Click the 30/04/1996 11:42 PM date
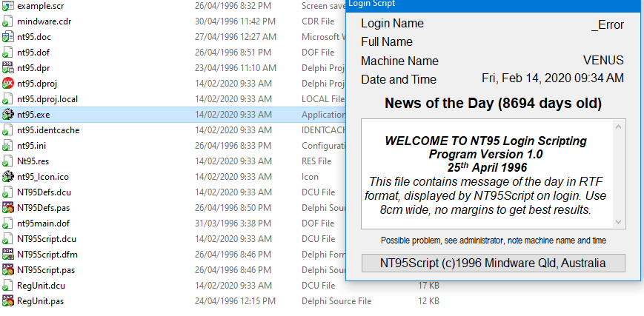 (x=236, y=21)
